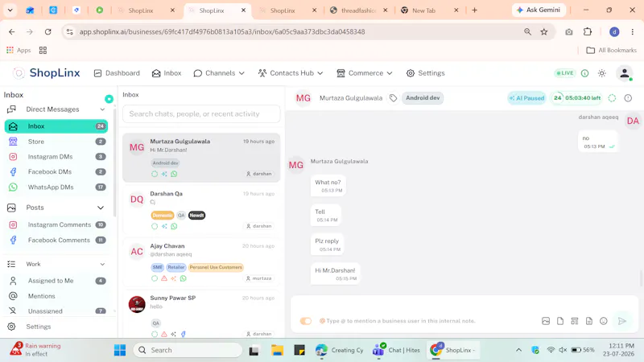Open Mentions in sidebar
The width and height of the screenshot is (644, 362).
point(56,296)
